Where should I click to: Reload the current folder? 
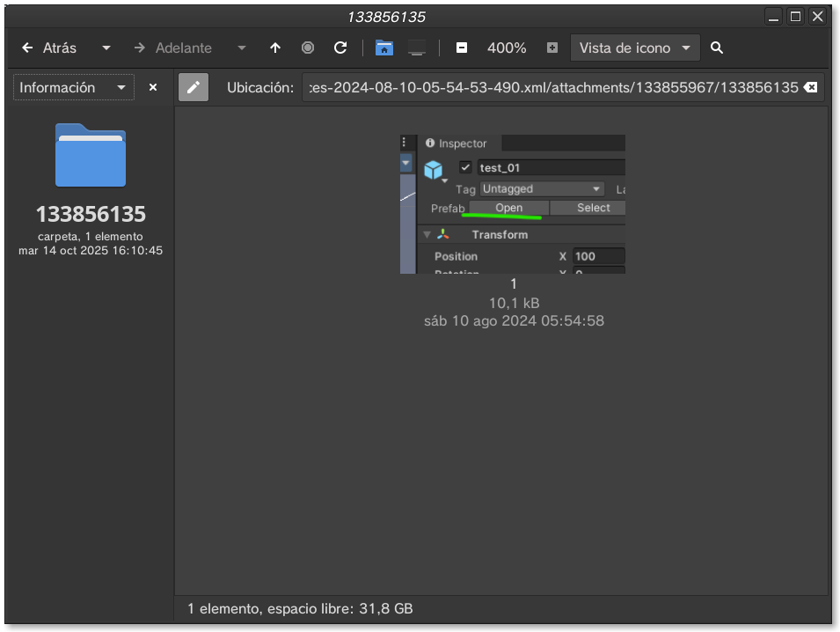[x=340, y=48]
